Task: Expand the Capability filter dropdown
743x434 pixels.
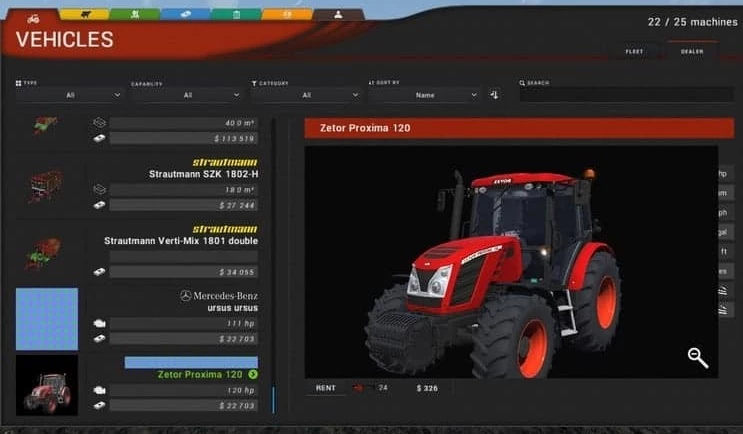Action: click(188, 95)
